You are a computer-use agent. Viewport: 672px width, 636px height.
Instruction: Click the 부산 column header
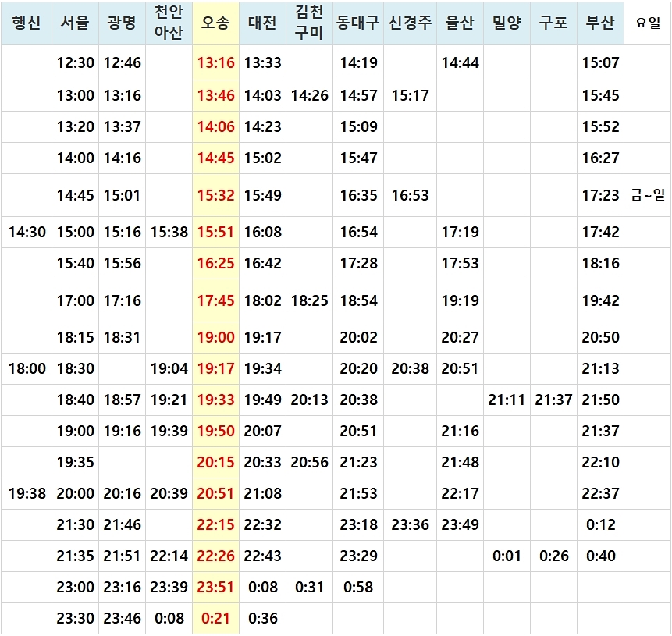click(x=600, y=23)
